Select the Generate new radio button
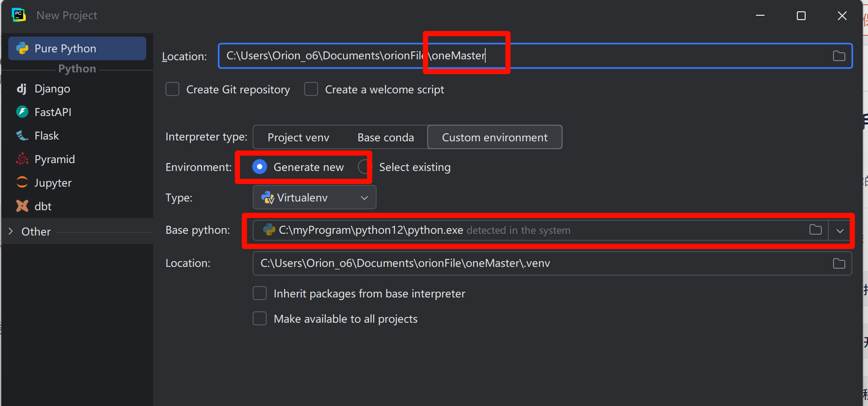This screenshot has width=868, height=406. pyautogui.click(x=260, y=167)
